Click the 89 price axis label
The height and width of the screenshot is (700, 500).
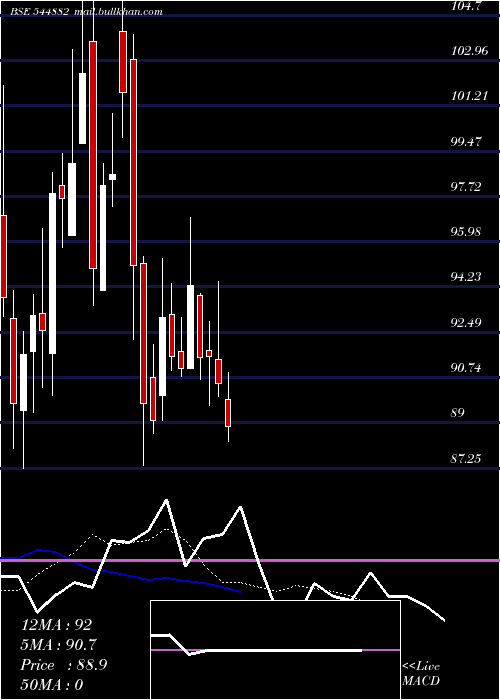458,412
